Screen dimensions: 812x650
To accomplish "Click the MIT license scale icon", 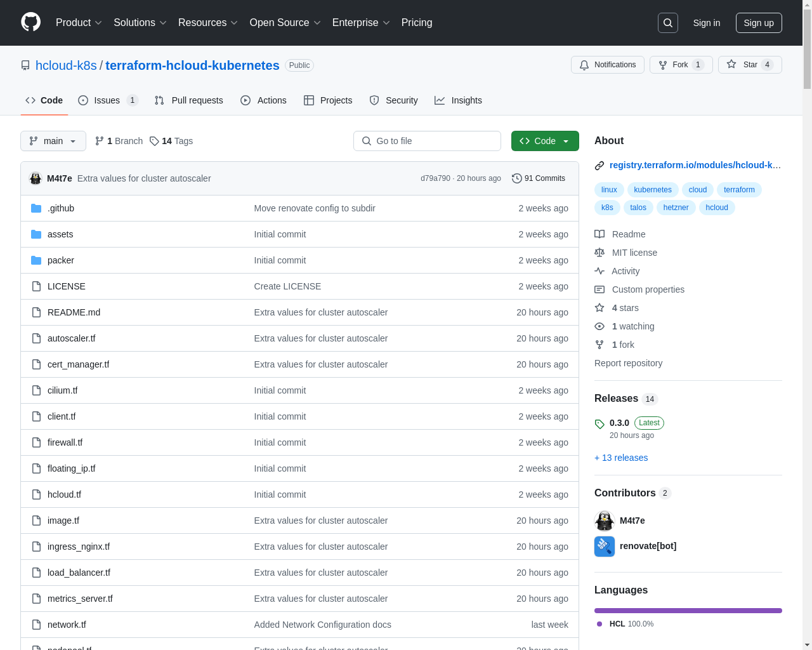I will click(x=599, y=253).
